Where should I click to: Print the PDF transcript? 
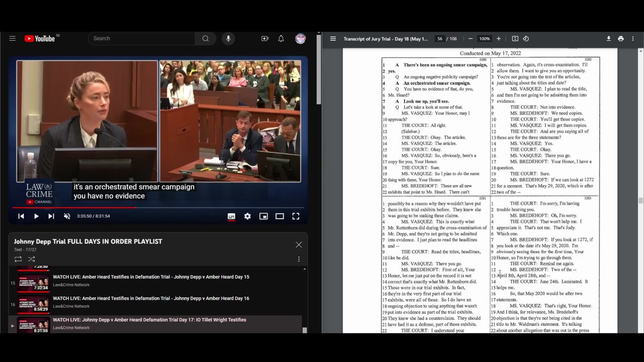click(621, 39)
